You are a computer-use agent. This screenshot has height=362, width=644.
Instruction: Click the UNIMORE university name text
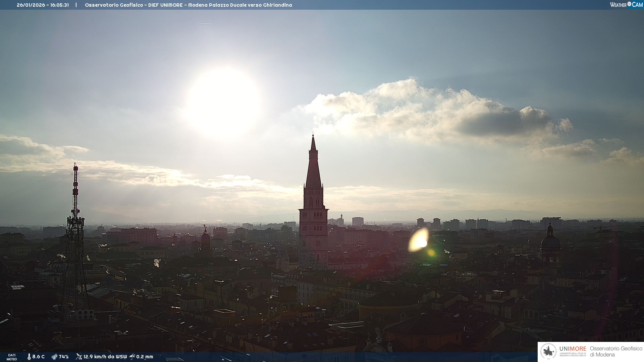(573, 349)
